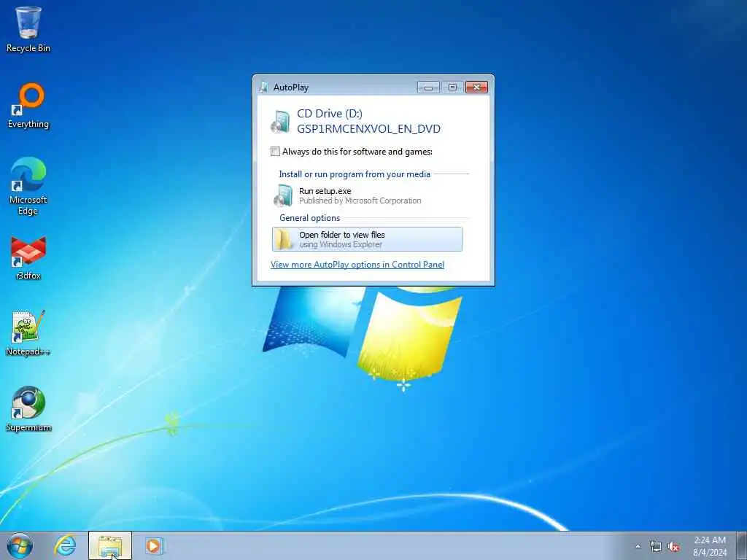
Task: Maximize the AutoPlay window
Action: (x=452, y=87)
